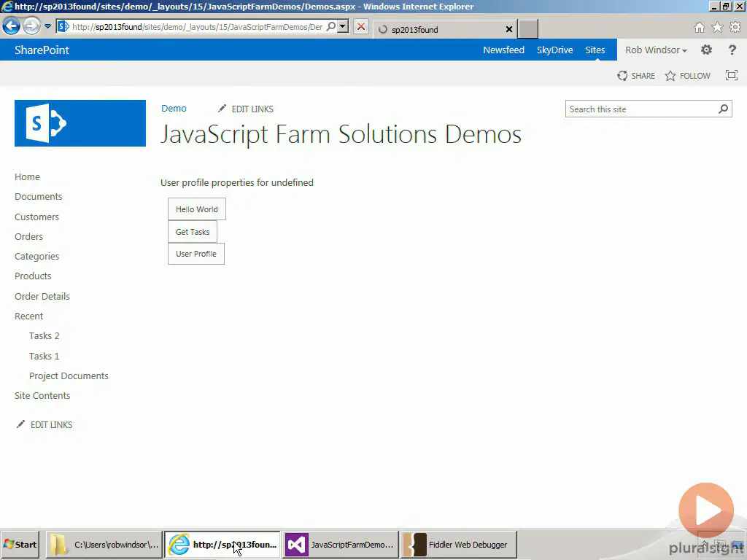This screenshot has height=560, width=747.
Task: Stop loading with the red X button
Action: click(361, 26)
